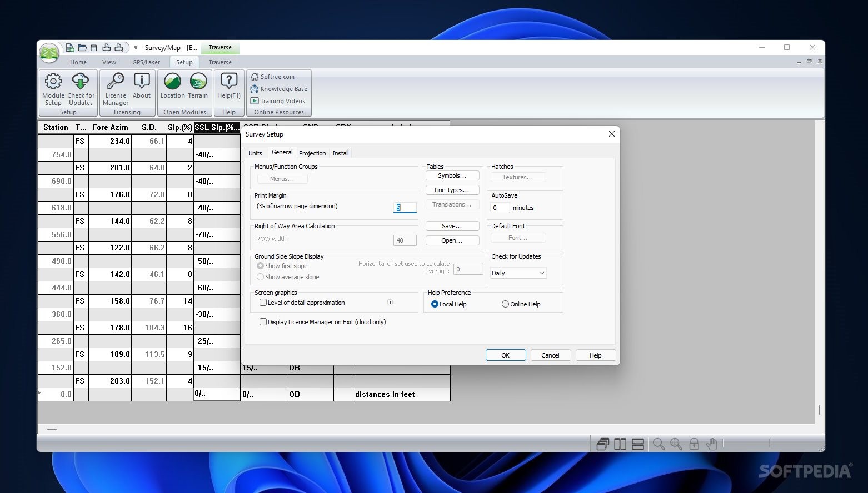
Task: Click the cascade windows status bar icon
Action: (603, 444)
